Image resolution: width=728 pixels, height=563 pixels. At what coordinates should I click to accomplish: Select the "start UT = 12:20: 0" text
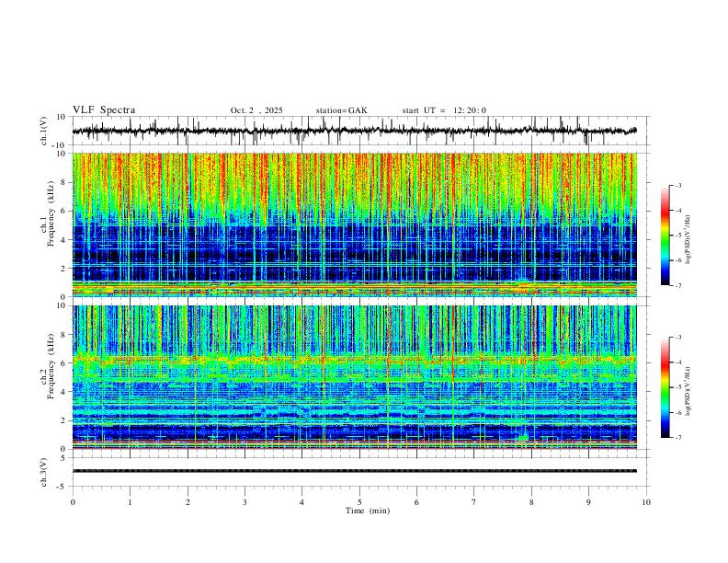tap(444, 110)
